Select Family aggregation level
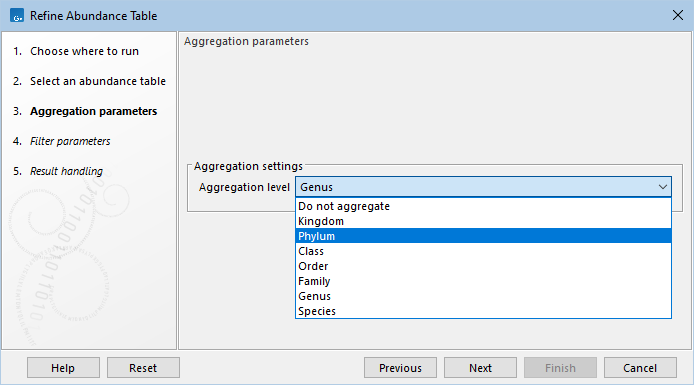Viewport: 694px width, 385px height. coord(483,281)
